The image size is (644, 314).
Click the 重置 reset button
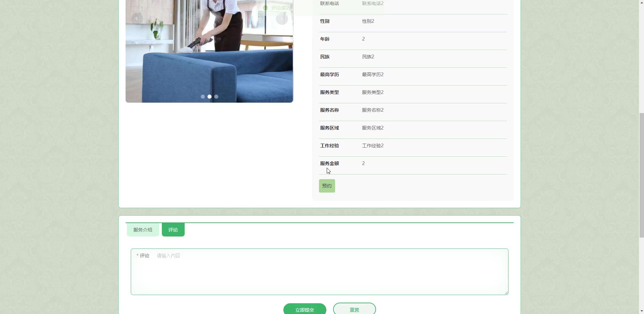click(355, 309)
